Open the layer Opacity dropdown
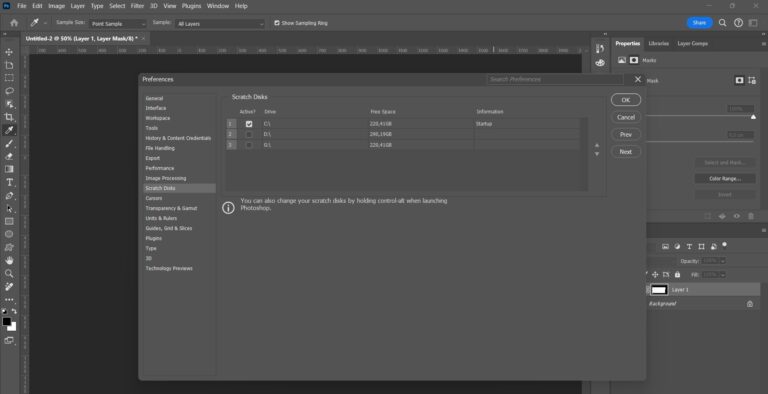 pos(723,261)
